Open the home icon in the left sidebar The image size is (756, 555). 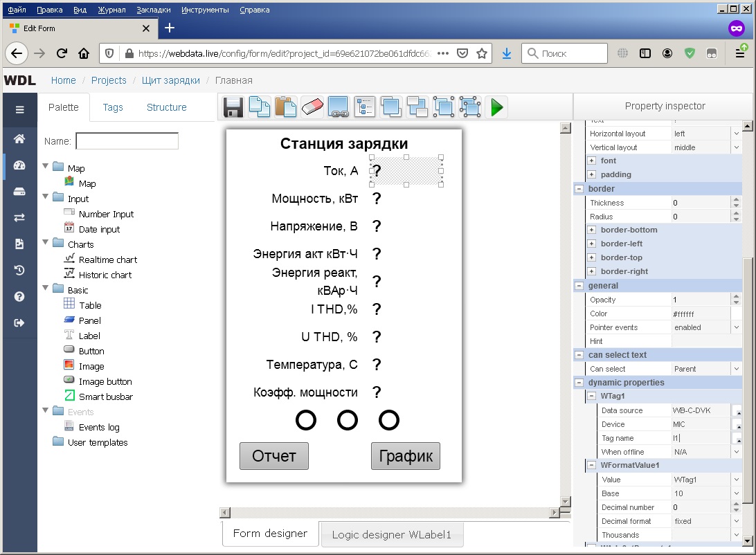point(19,139)
